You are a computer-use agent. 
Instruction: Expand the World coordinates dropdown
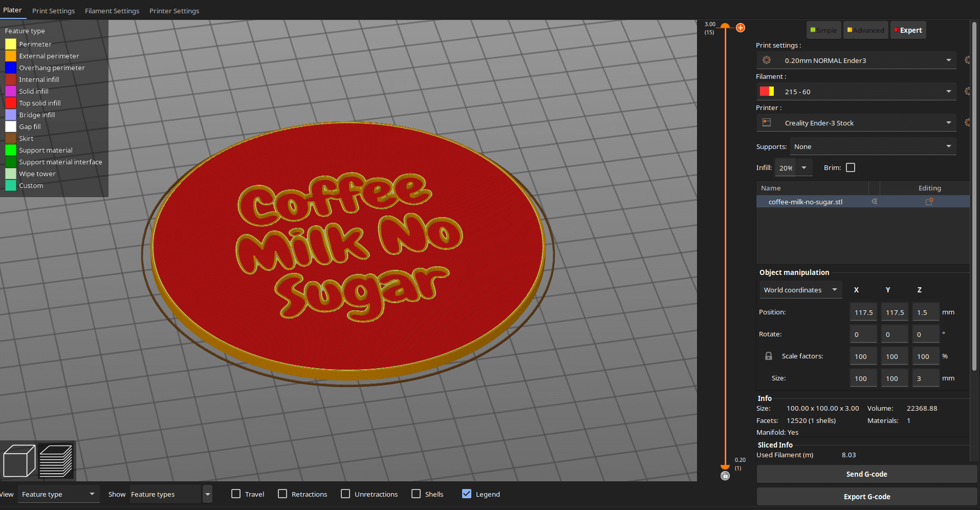(x=800, y=290)
